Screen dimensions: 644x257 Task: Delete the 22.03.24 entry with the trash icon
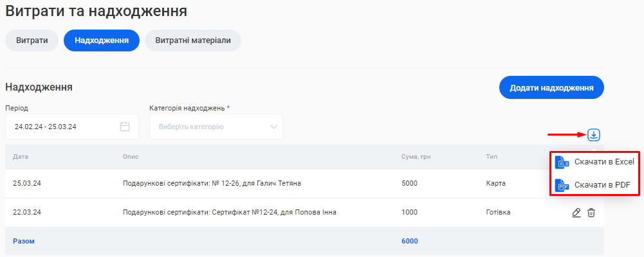[591, 213]
